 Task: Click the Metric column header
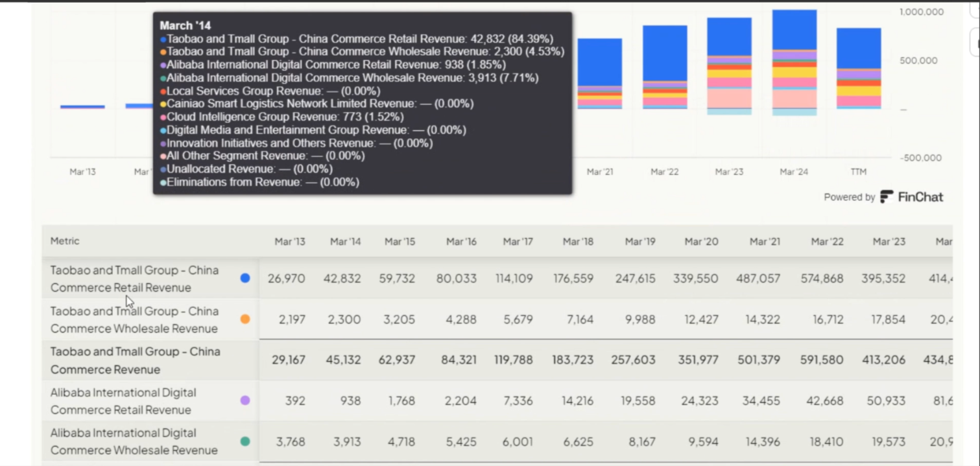65,241
